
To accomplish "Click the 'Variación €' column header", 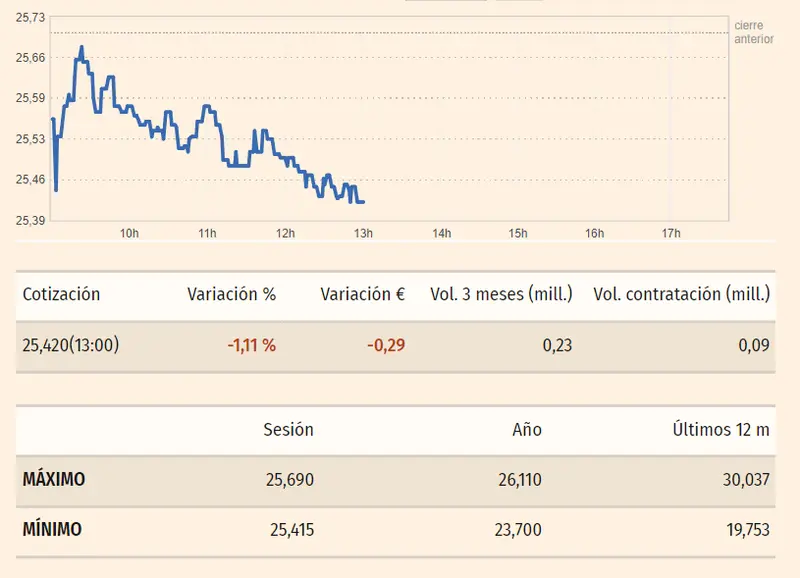I will click(362, 295).
